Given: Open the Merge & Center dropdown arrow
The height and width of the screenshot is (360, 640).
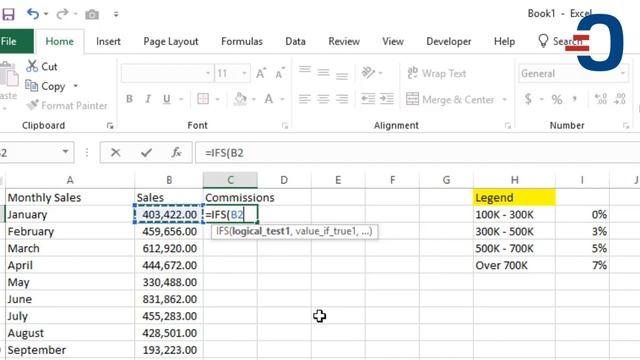Looking at the screenshot, I should pyautogui.click(x=504, y=100).
